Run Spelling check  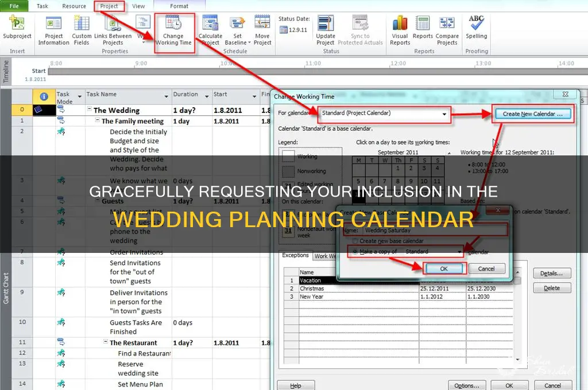[476, 28]
